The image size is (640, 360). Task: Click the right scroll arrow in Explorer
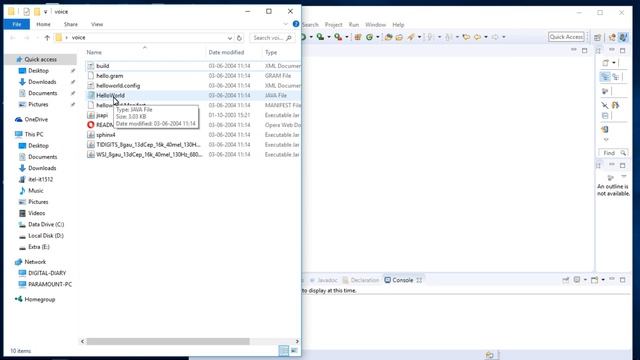297,341
